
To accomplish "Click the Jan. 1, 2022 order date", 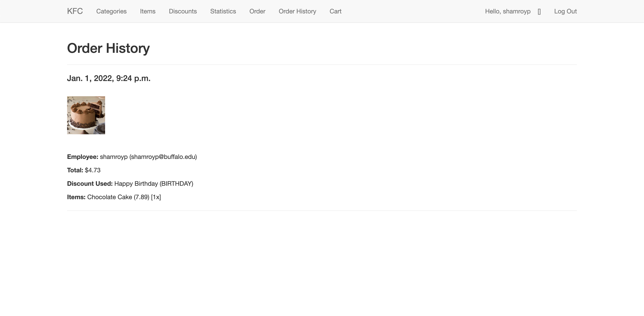I will [108, 78].
